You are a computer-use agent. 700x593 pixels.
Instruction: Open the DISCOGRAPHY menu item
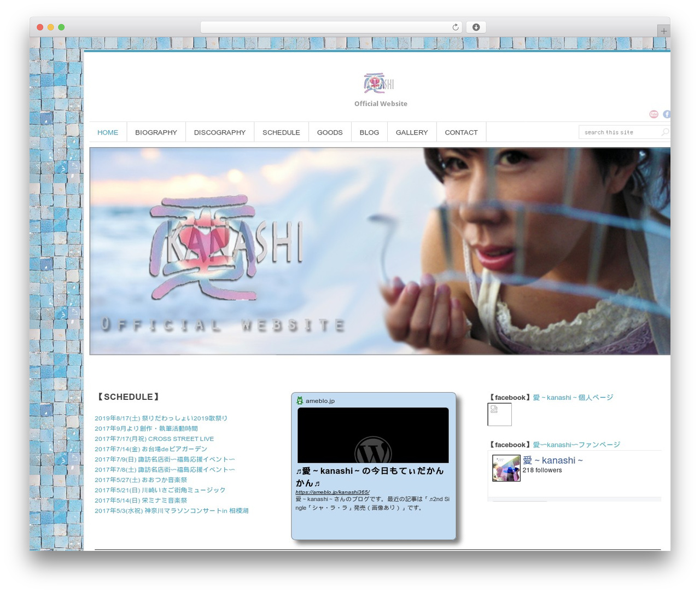[x=220, y=132]
